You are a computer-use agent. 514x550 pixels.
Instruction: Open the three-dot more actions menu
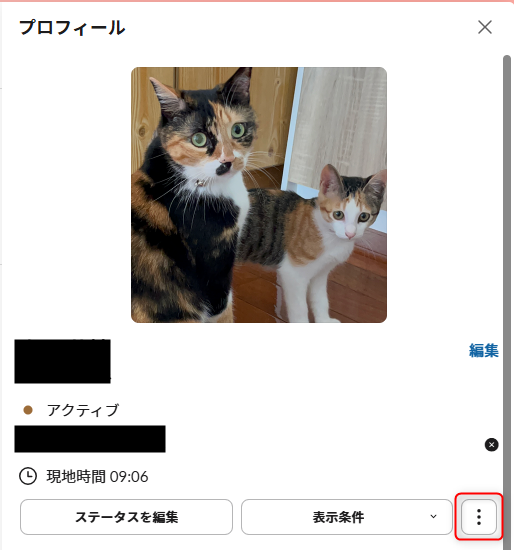pyautogui.click(x=479, y=517)
